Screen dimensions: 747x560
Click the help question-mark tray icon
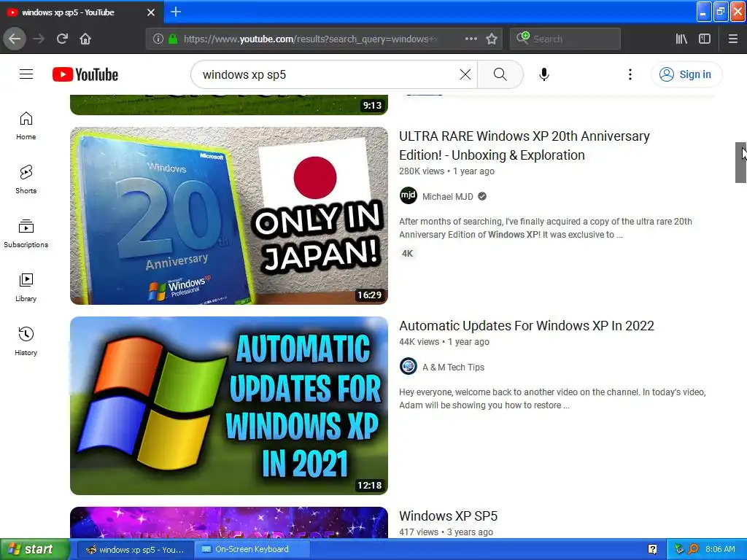(x=652, y=550)
